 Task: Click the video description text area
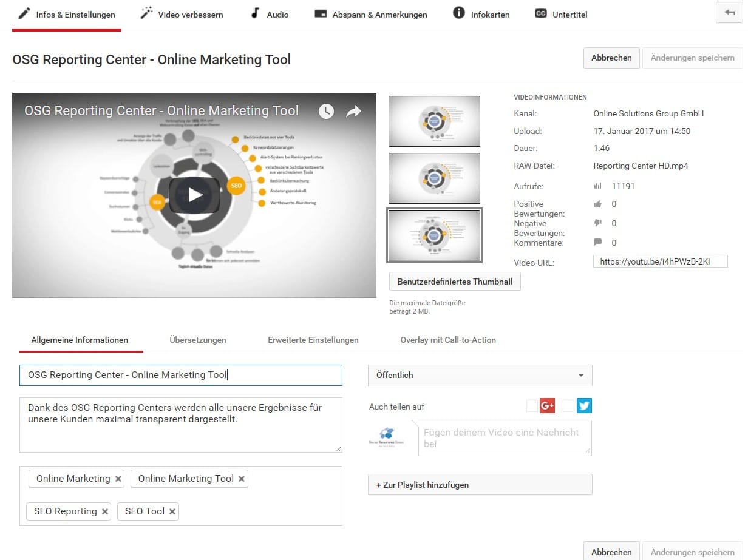click(x=181, y=425)
